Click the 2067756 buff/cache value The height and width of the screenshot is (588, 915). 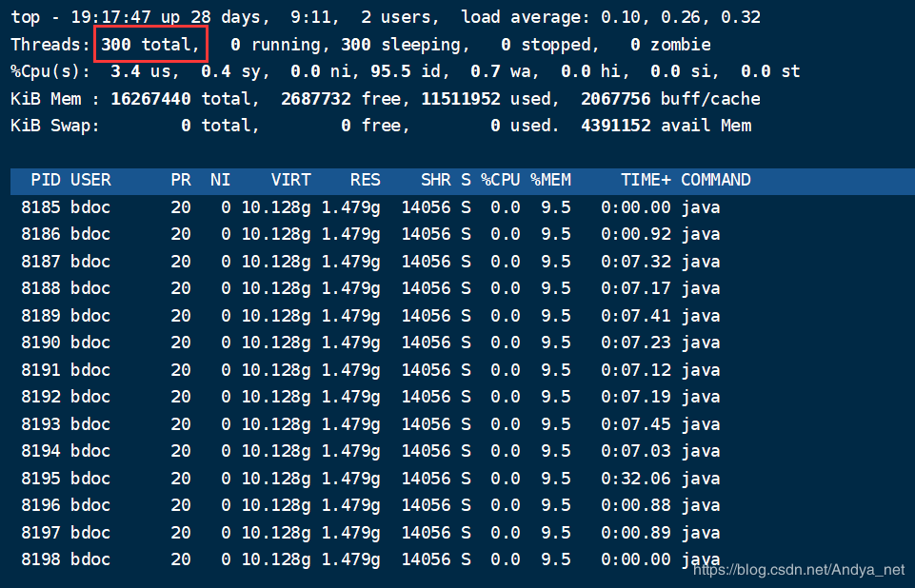coord(616,99)
